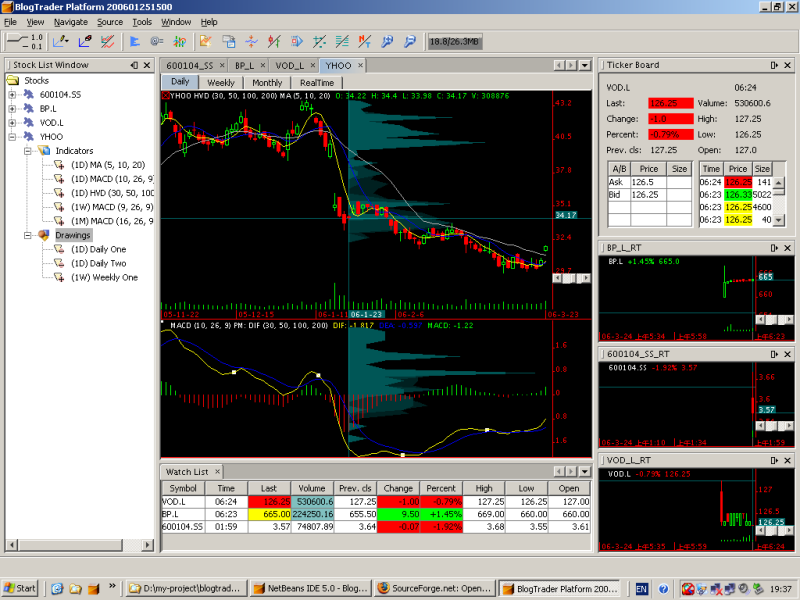Click the VOD_L_RT panel float icon
Viewport: 800px width, 600px height.
tap(774, 460)
